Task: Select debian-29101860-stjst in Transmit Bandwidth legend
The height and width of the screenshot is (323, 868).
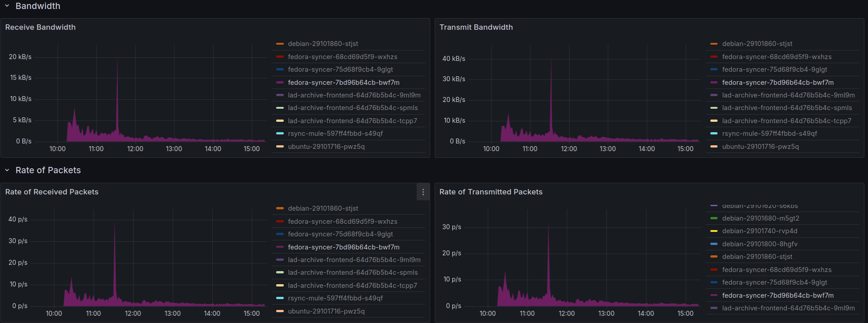Action: pyautogui.click(x=757, y=44)
